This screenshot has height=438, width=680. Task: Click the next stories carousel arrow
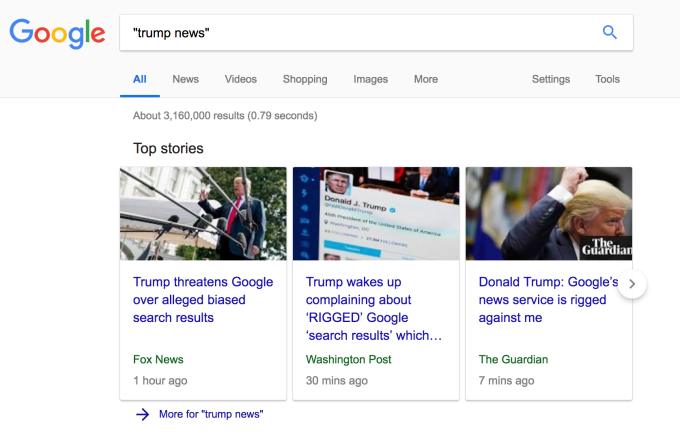[632, 285]
